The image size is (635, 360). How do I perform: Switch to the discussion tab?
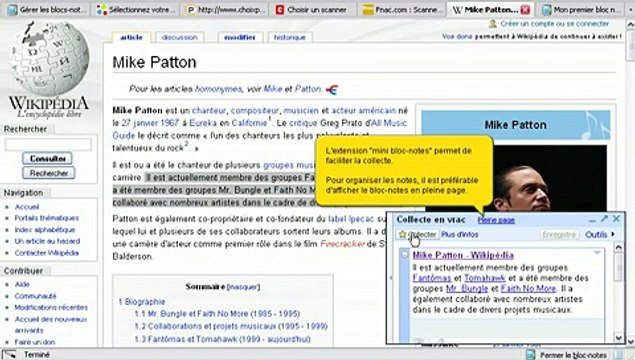(179, 37)
